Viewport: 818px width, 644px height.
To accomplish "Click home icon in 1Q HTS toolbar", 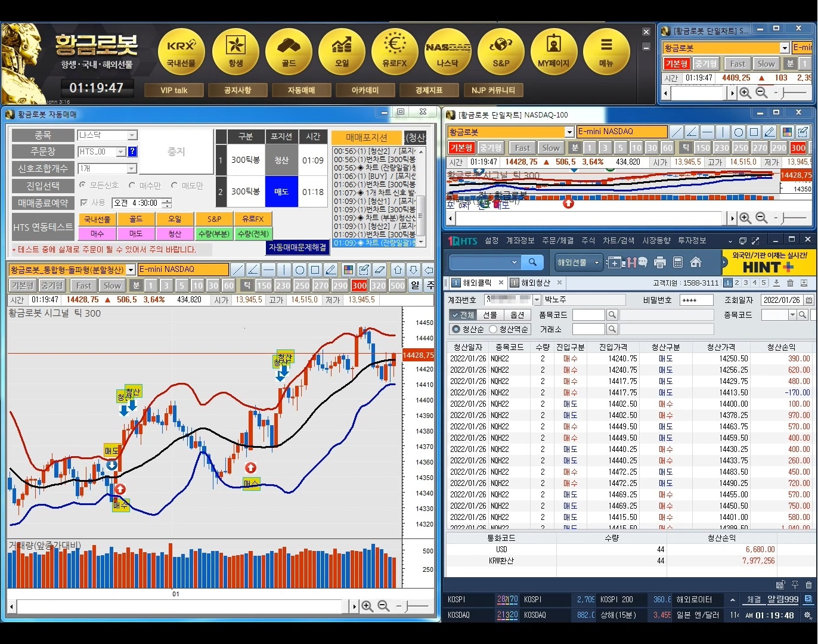I will click(695, 262).
